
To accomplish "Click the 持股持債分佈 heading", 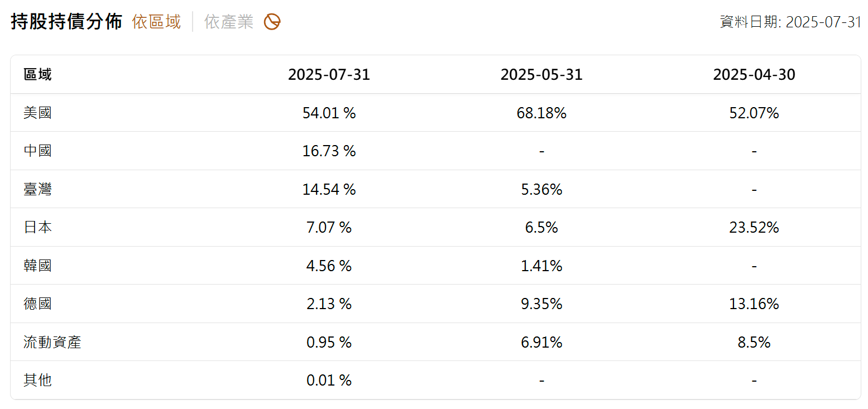I will [x=66, y=22].
